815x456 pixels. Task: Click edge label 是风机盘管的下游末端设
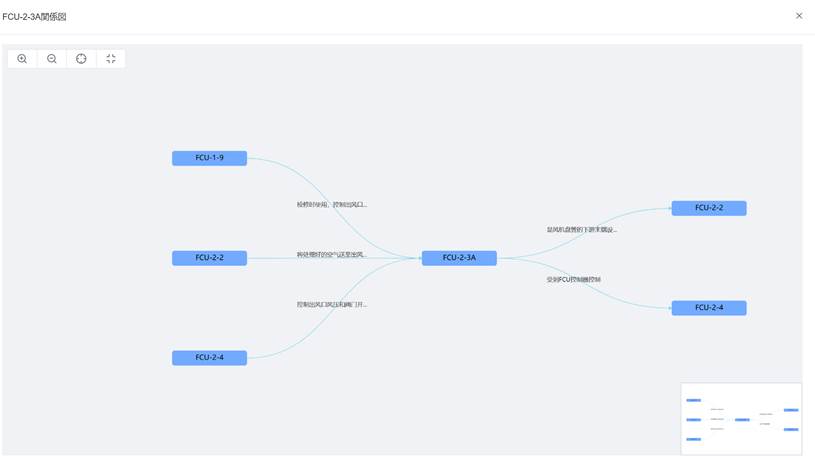click(581, 229)
